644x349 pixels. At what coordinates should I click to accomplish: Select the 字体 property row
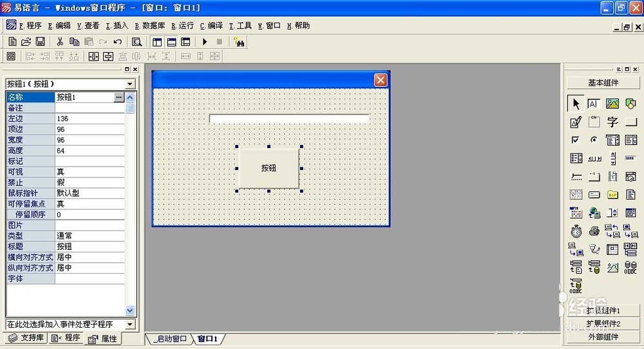[x=65, y=279]
